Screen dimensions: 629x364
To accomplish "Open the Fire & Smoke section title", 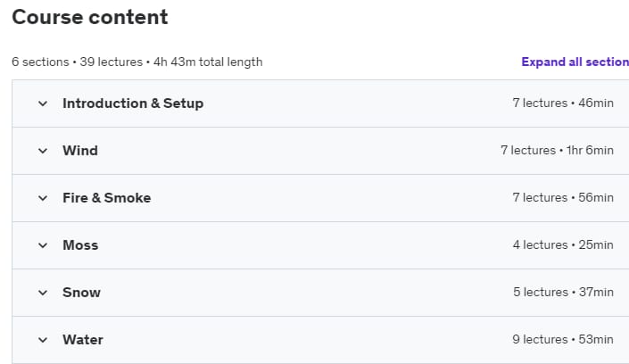I will pos(107,198).
